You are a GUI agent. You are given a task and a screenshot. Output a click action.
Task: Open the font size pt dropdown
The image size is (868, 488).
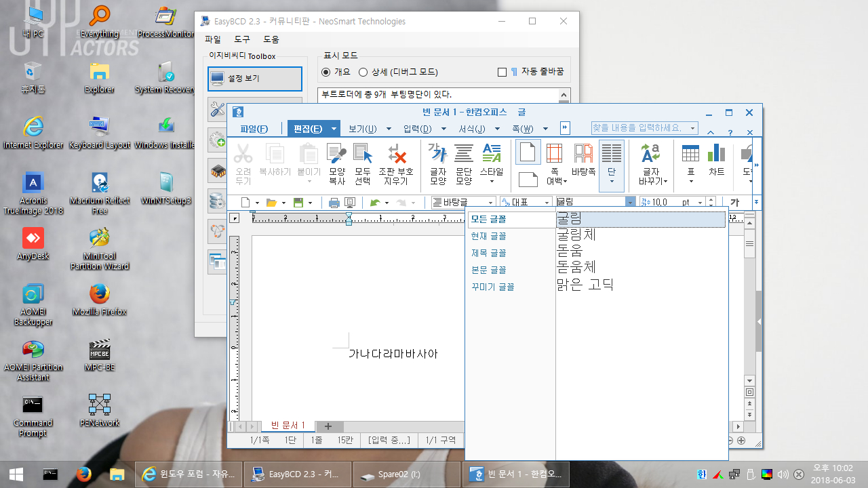(701, 202)
